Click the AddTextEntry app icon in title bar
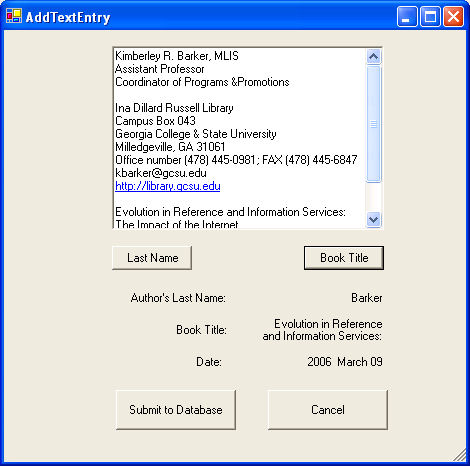The width and height of the screenshot is (470, 466). (14, 16)
